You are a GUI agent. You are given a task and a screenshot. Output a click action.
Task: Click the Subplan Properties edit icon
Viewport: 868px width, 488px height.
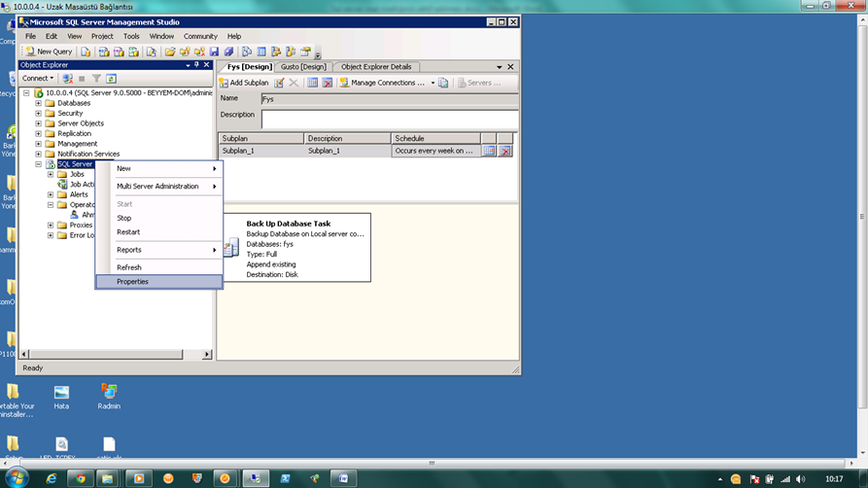coord(279,83)
